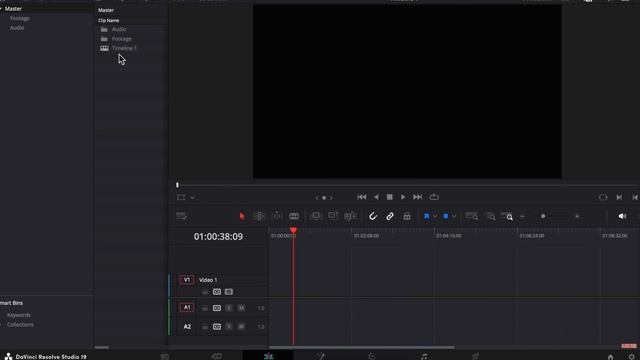Open the viewer overlay mode dropdown arrow
640x360 pixels.
click(192, 198)
